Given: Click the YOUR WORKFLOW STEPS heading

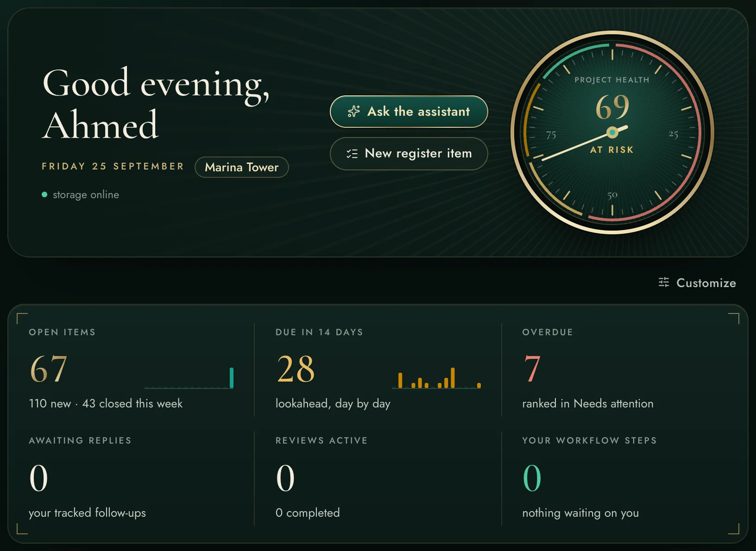Looking at the screenshot, I should [x=589, y=440].
